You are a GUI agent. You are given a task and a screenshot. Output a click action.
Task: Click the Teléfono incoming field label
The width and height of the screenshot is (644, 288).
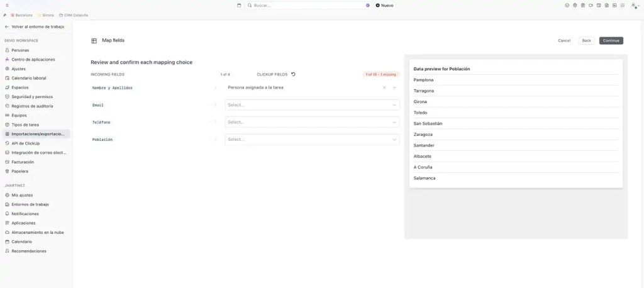click(101, 123)
